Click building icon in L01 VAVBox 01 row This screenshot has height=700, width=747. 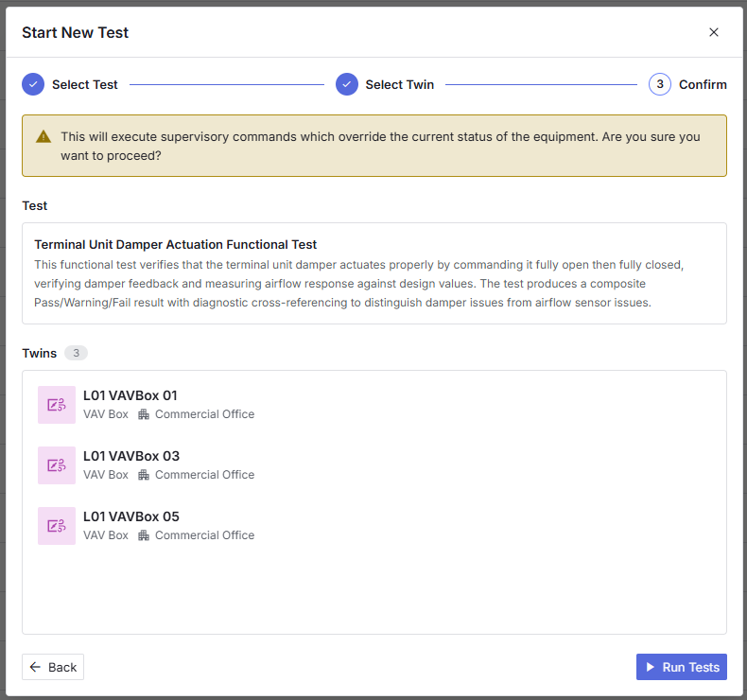(144, 414)
